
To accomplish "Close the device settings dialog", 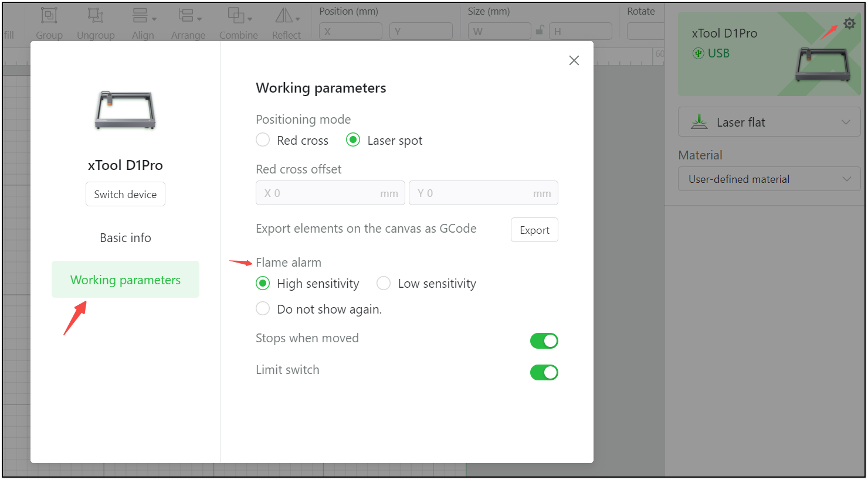I will [x=574, y=60].
